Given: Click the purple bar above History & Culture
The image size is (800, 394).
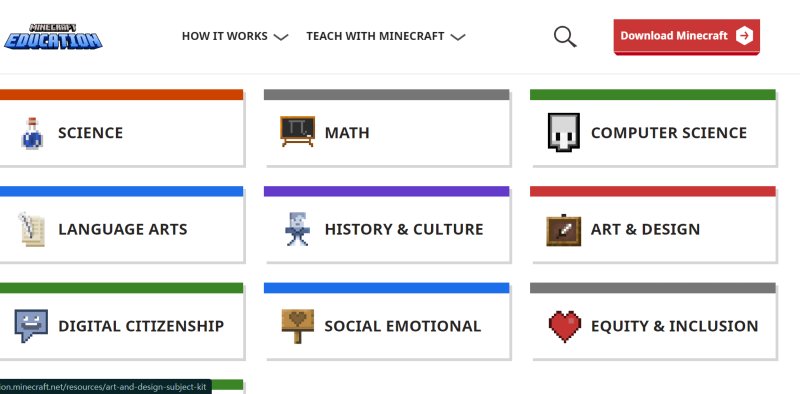Looking at the screenshot, I should coord(386,191).
